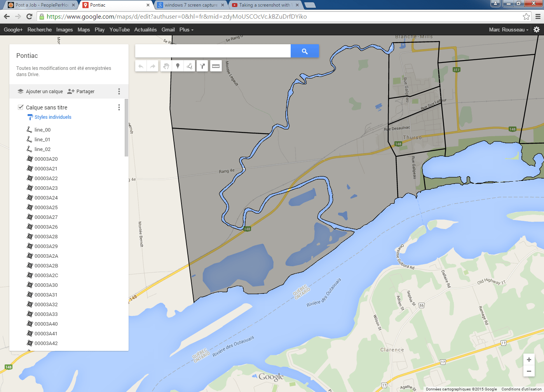Uncheck the Calque sans titre layer checkbox
Image resolution: width=544 pixels, height=392 pixels.
coord(20,107)
